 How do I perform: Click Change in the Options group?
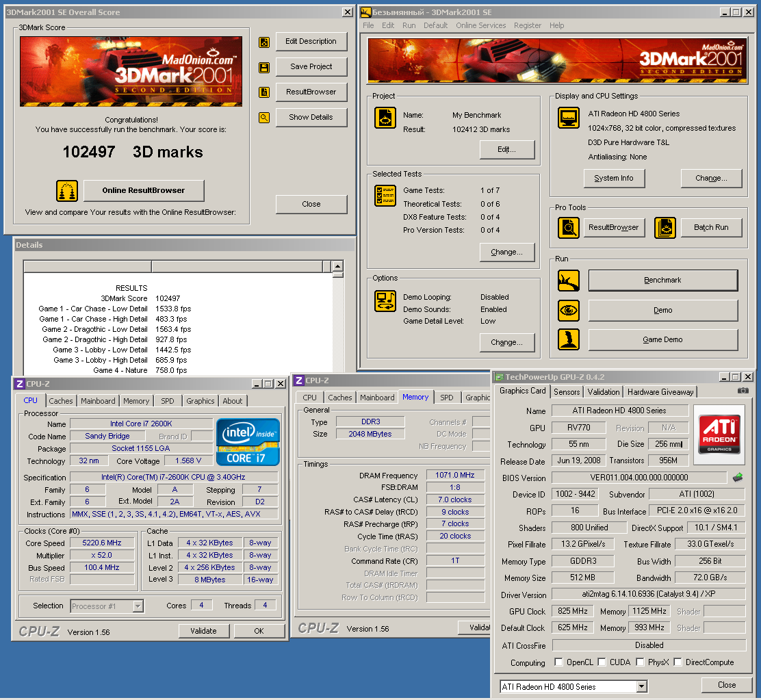(506, 343)
